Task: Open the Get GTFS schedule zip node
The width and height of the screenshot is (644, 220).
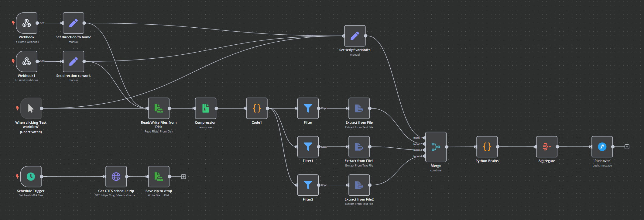Action: coord(116,177)
